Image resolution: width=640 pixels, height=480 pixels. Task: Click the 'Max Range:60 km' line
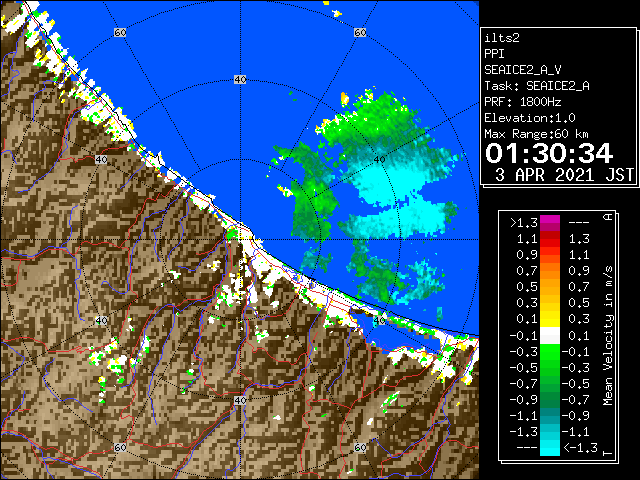click(x=536, y=134)
